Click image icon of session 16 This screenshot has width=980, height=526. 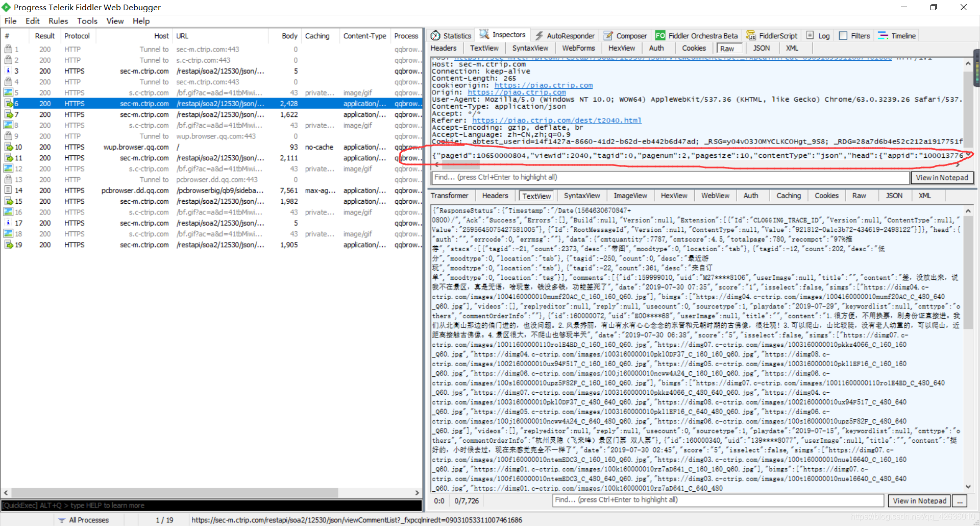8,212
